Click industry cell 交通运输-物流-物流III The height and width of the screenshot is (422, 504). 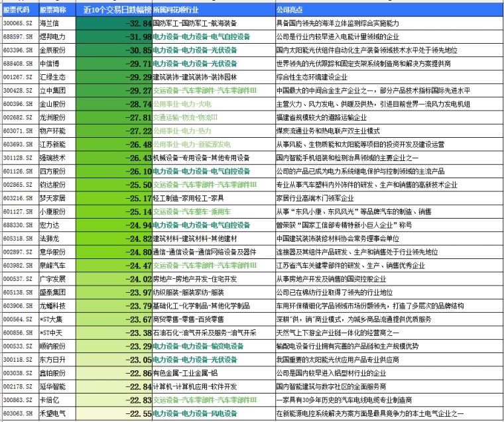(214, 117)
